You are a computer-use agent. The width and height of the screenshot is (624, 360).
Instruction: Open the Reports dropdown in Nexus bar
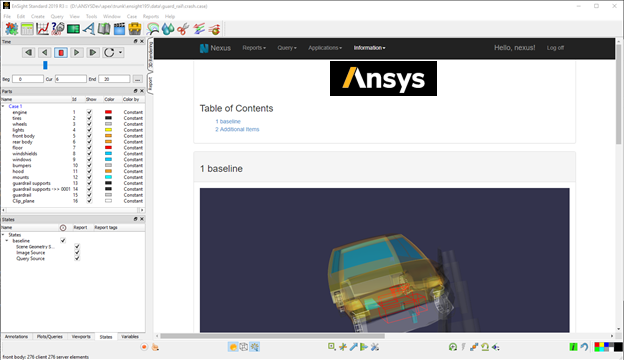(254, 48)
